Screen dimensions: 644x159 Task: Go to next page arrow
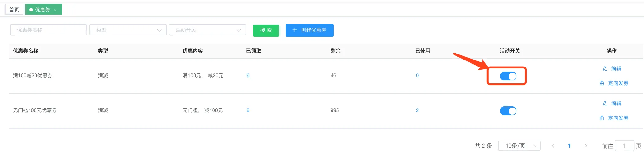(x=586, y=146)
